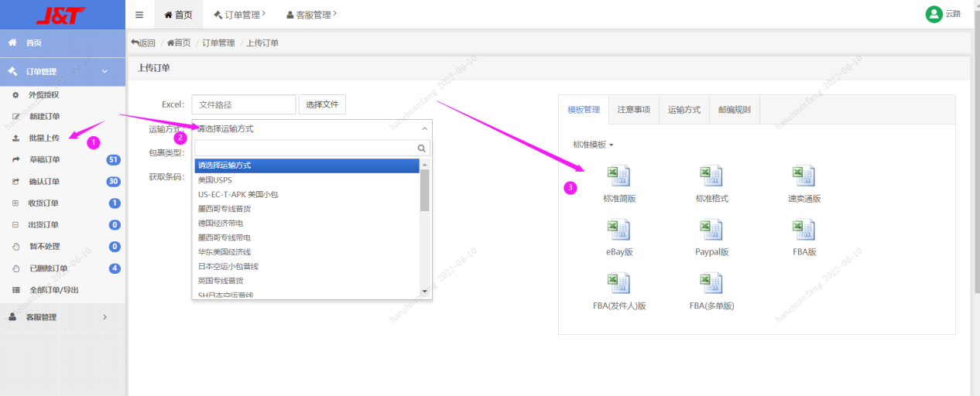Click the J&T logo
This screenshot has height=396, width=980.
tap(61, 15)
